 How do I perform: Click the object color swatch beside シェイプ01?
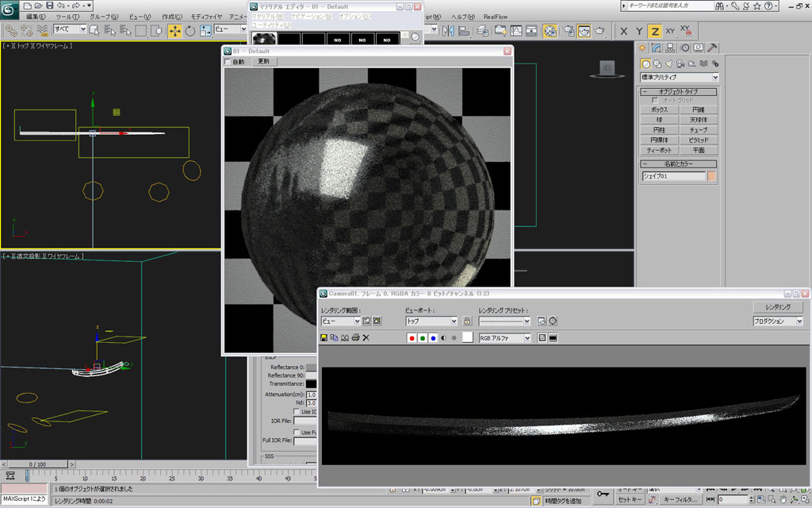(712, 176)
